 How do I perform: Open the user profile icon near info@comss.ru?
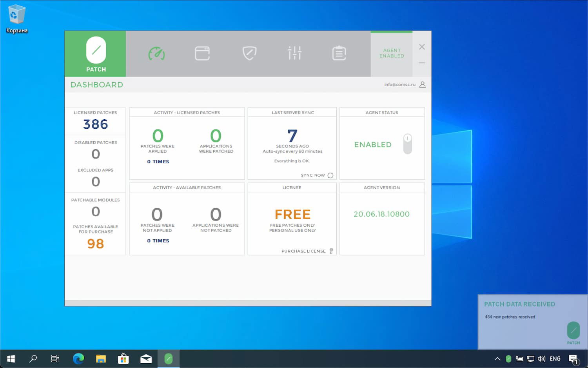tap(422, 84)
